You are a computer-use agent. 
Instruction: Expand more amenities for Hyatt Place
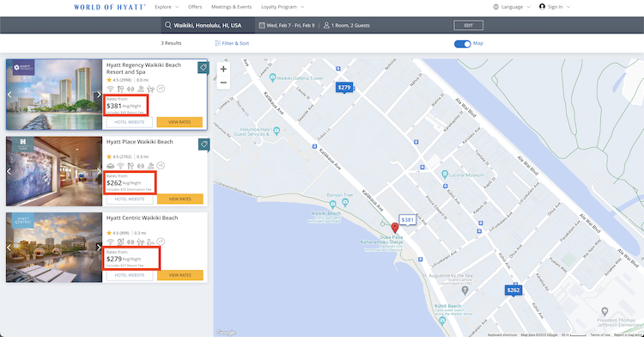[x=161, y=166]
